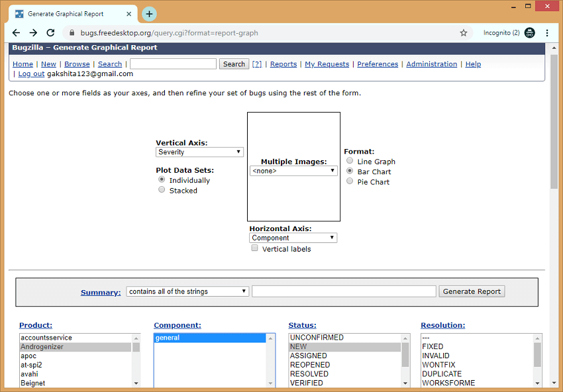Select REOPENED in Status list
The height and width of the screenshot is (392, 563).
click(344, 365)
